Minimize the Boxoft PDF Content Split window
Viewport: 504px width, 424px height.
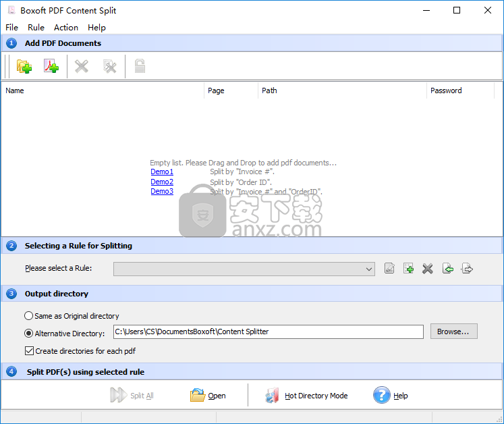click(426, 10)
